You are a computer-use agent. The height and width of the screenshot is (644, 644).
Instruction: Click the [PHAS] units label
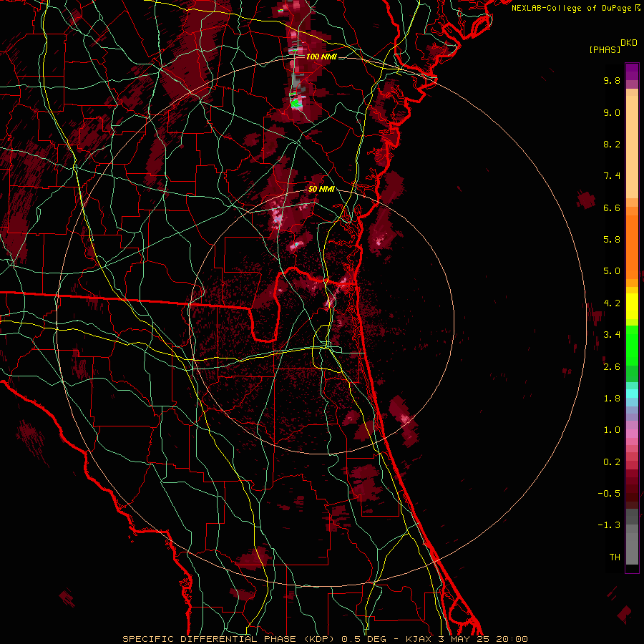(605, 49)
